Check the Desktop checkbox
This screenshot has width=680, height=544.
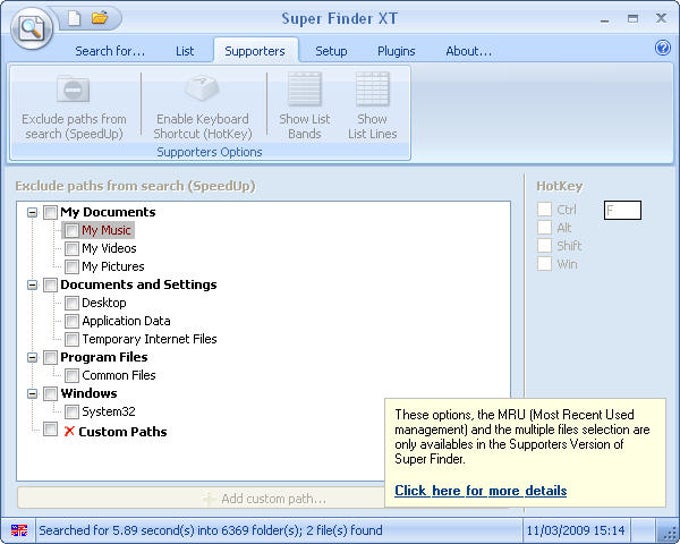click(72, 303)
